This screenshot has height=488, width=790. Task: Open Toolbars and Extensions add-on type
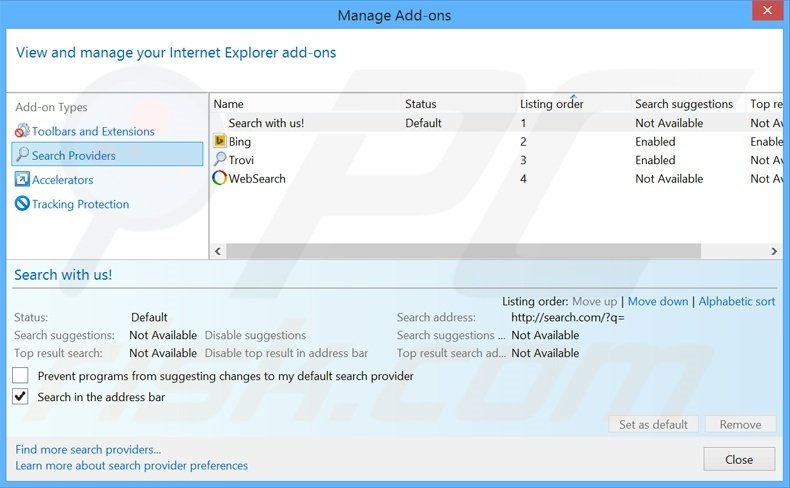(x=93, y=131)
